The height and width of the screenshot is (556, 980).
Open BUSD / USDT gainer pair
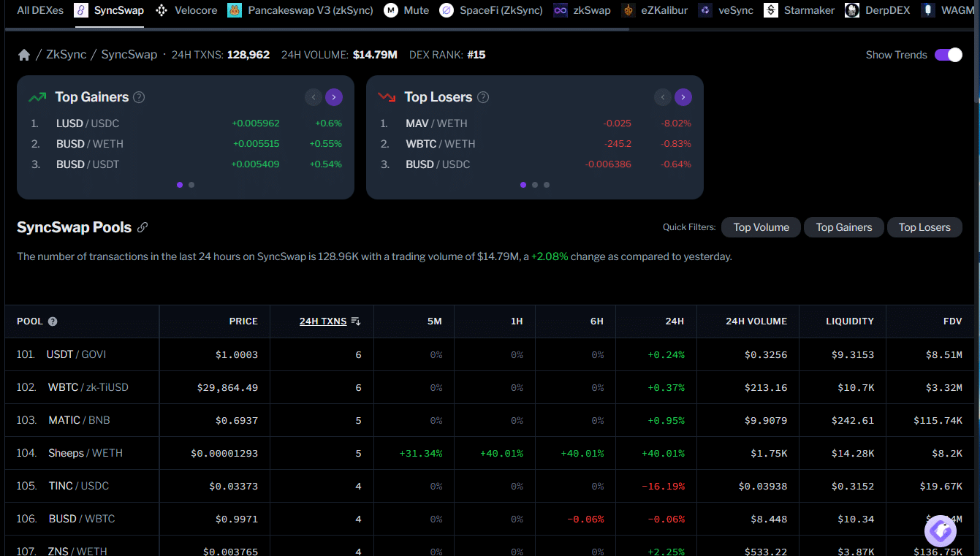(88, 164)
